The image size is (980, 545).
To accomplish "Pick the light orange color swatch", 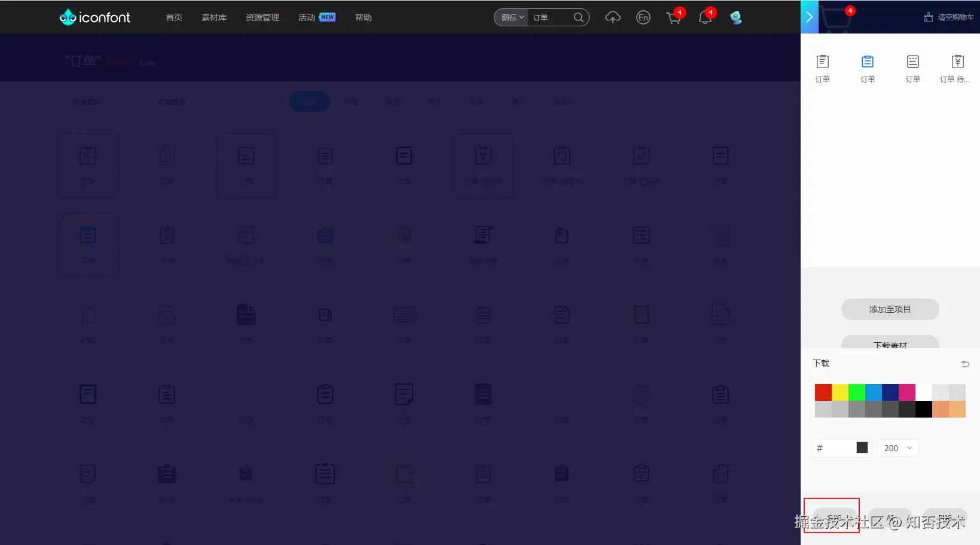I will point(957,409).
